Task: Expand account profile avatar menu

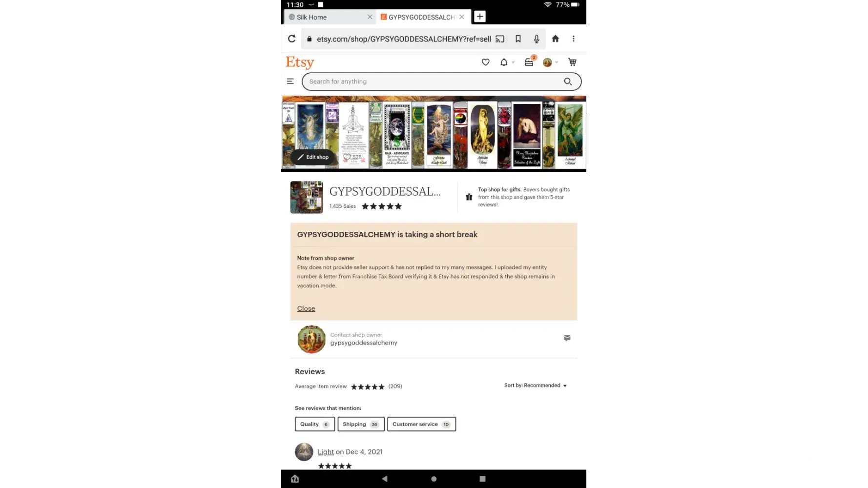Action: pyautogui.click(x=550, y=62)
